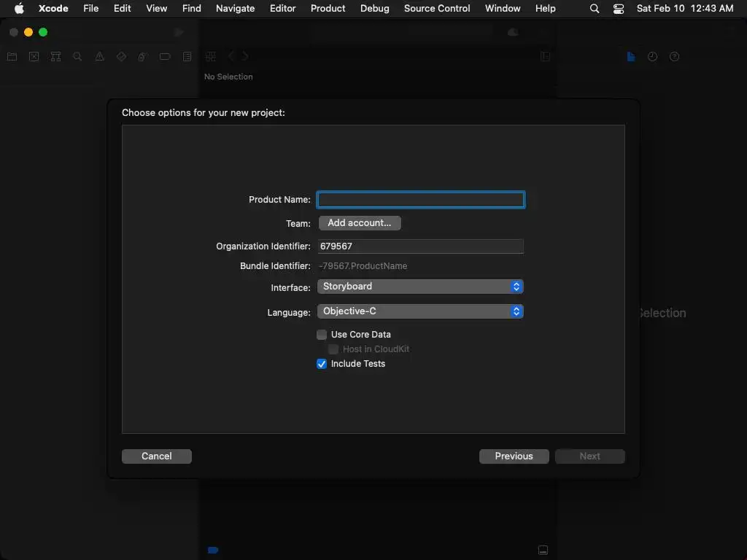Open the Find menu
Image resolution: width=747 pixels, height=560 pixels.
click(x=192, y=9)
